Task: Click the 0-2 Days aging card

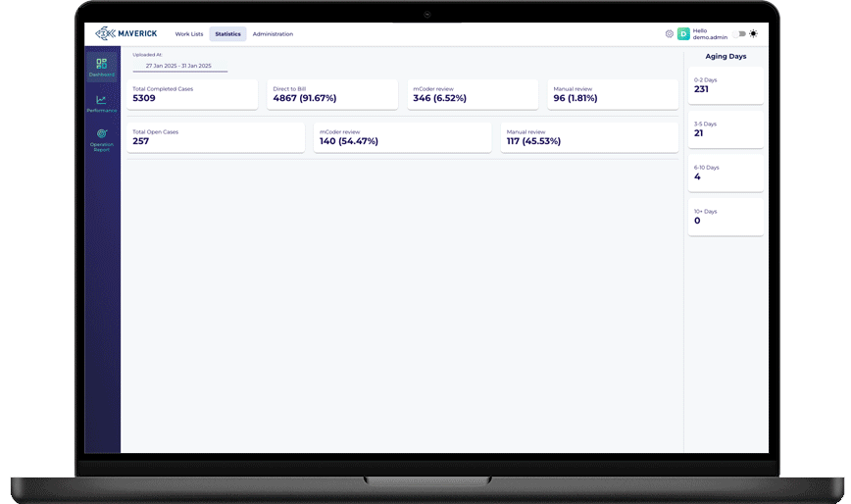Action: point(726,85)
